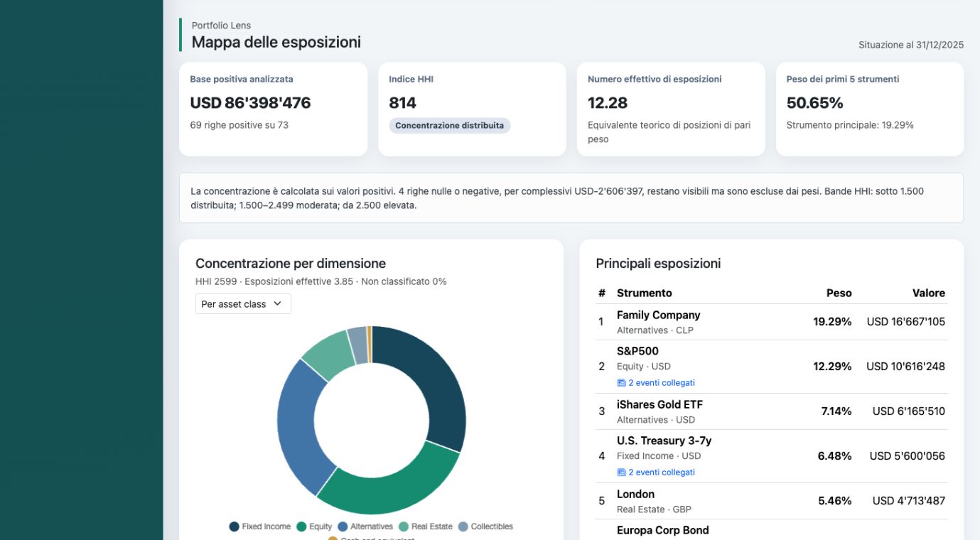Click the 'Mappa delle esposizioni' page title
Viewport: 980px width, 540px height.
[276, 42]
